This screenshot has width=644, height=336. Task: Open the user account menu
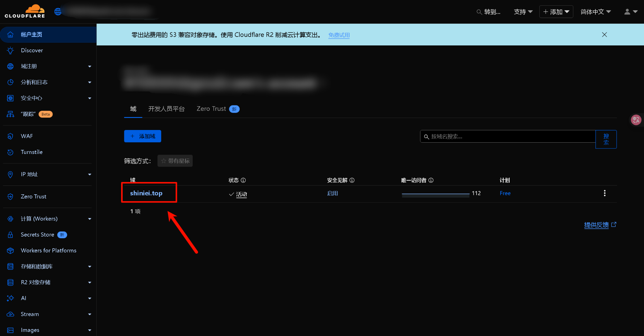pos(631,12)
